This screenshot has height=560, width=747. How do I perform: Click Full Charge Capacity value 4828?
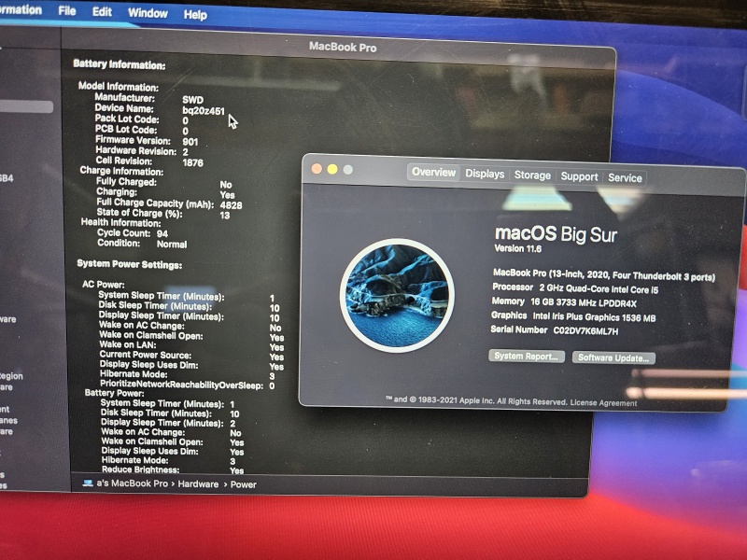point(231,205)
